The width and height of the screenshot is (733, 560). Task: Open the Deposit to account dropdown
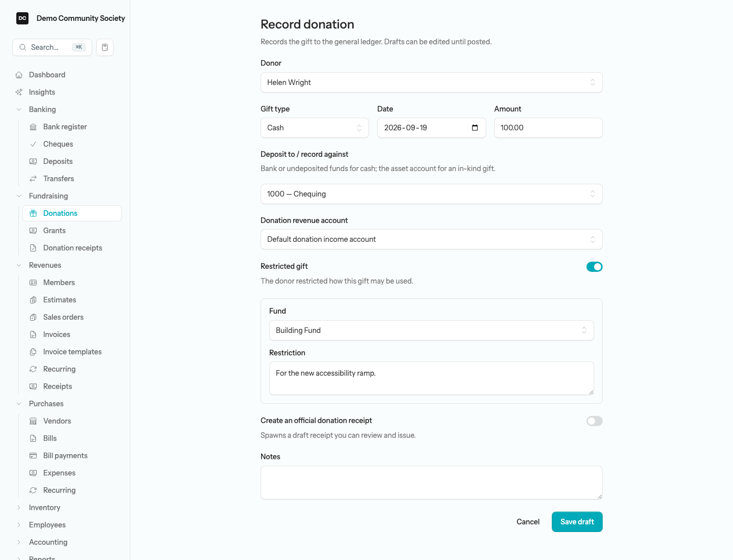(x=432, y=194)
